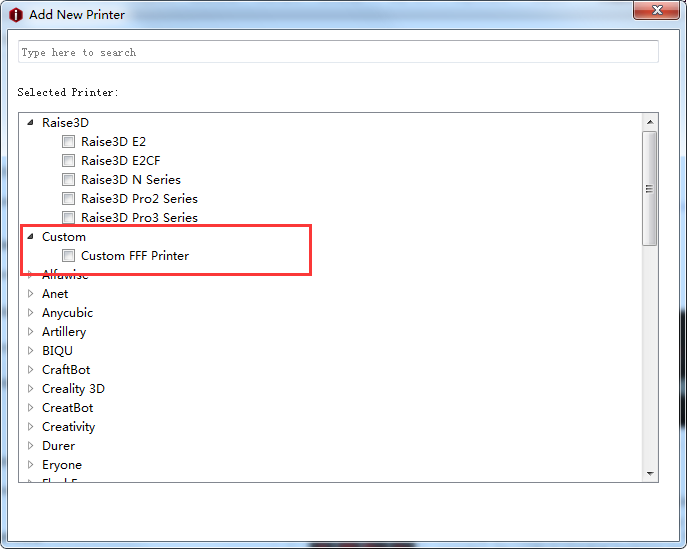Select the Creality 3D label

73,389
